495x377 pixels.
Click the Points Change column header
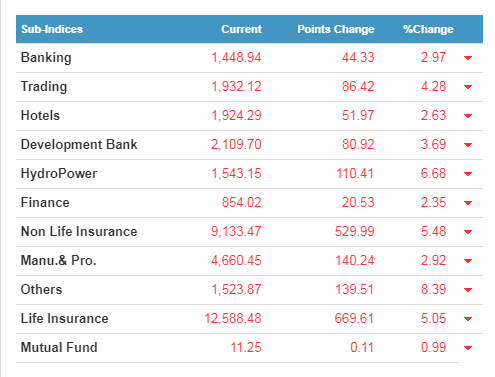[336, 29]
